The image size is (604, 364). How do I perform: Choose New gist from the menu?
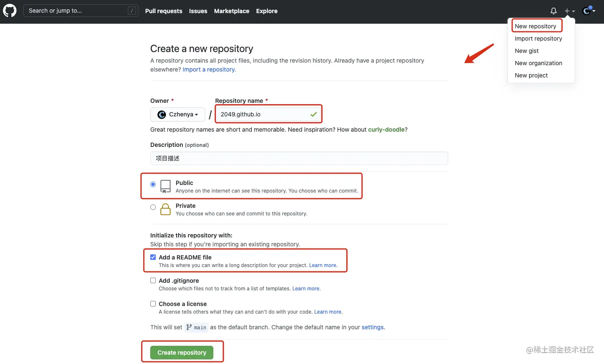click(527, 51)
